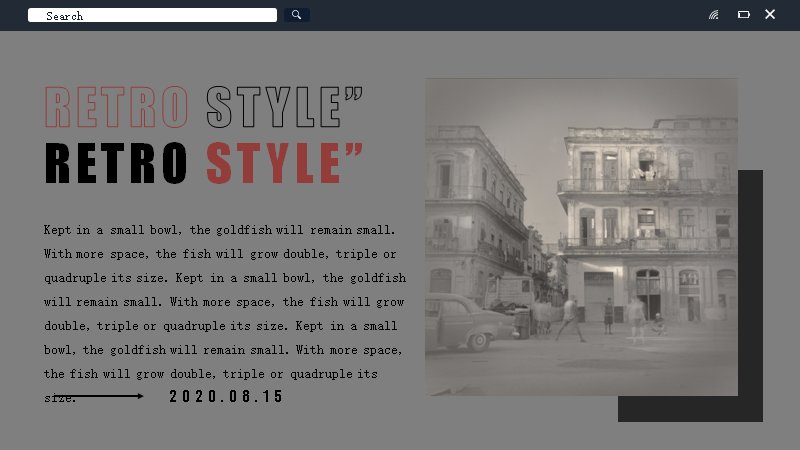The height and width of the screenshot is (450, 800).
Task: Click the striped signal icon in title bar
Action: (714, 15)
